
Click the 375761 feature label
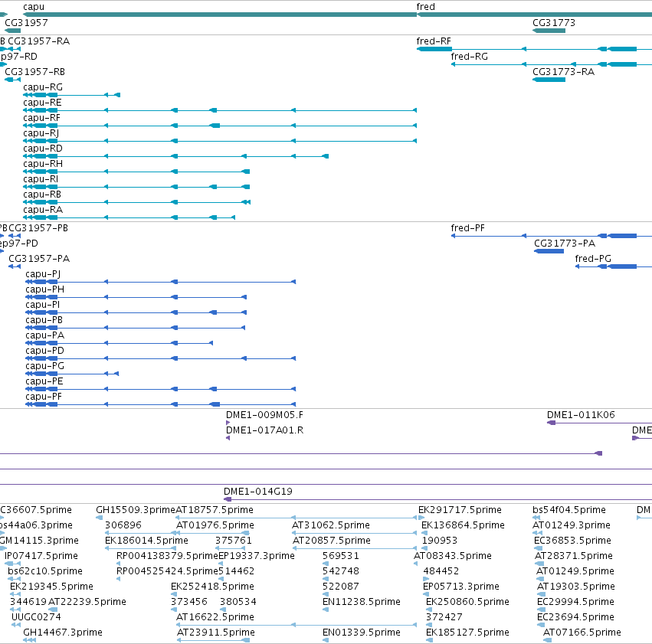pos(233,541)
